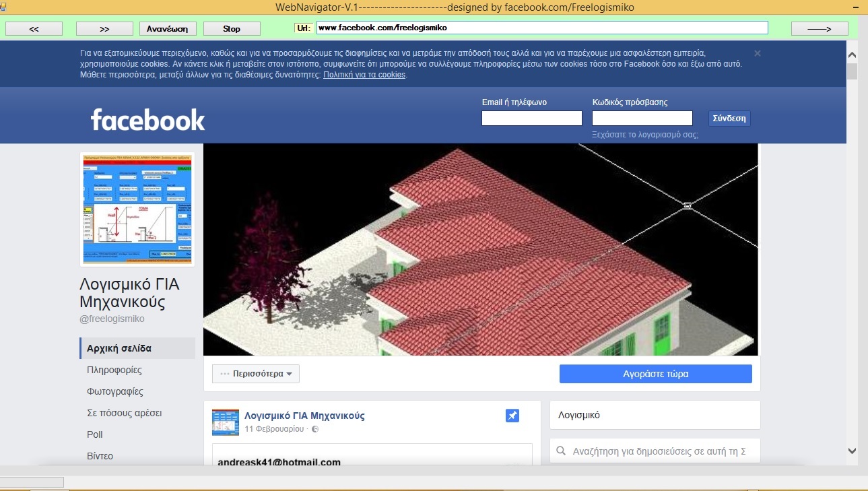Go forward with the >> button
868x491 pixels.
[x=104, y=29]
